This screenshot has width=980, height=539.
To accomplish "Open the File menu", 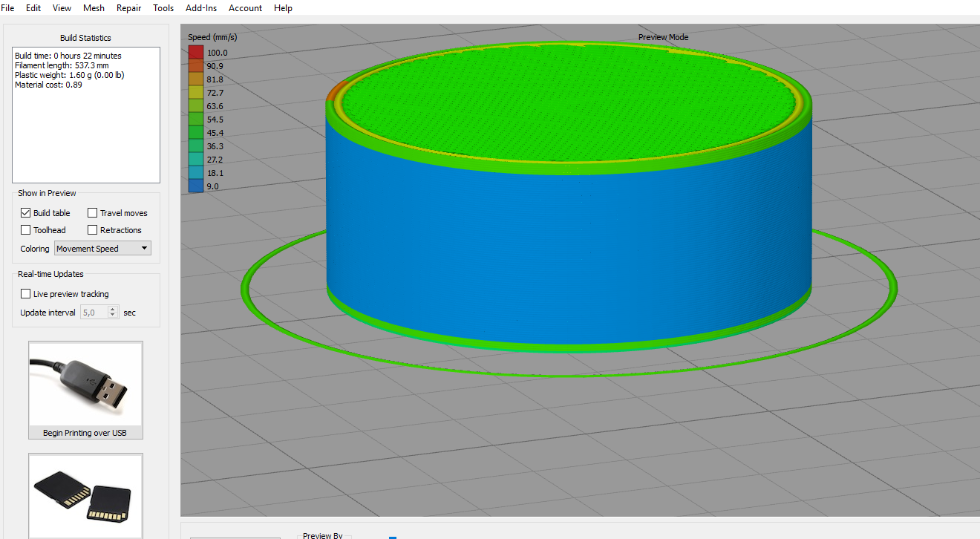I will coord(7,8).
